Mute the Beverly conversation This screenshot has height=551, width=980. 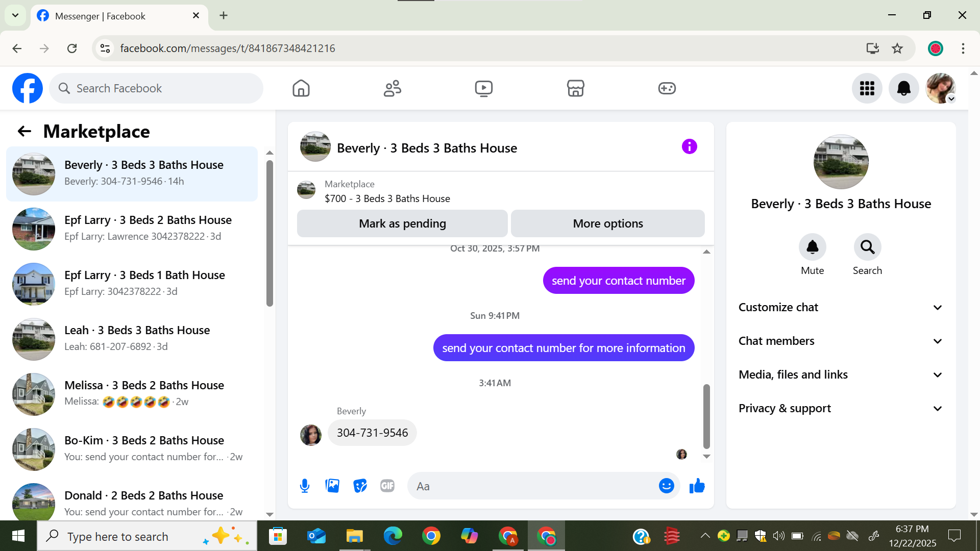tap(812, 247)
